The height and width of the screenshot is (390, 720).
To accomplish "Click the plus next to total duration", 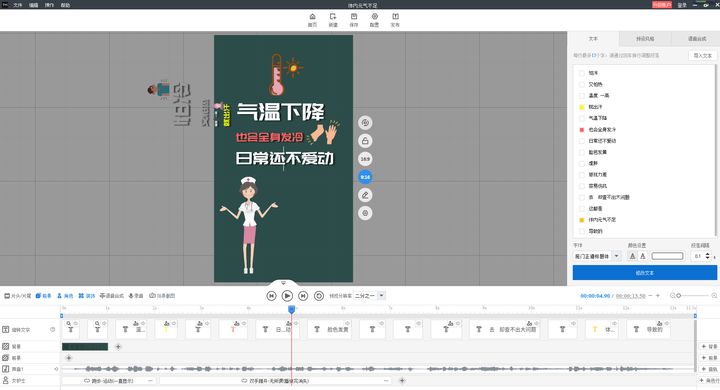I will click(x=658, y=295).
